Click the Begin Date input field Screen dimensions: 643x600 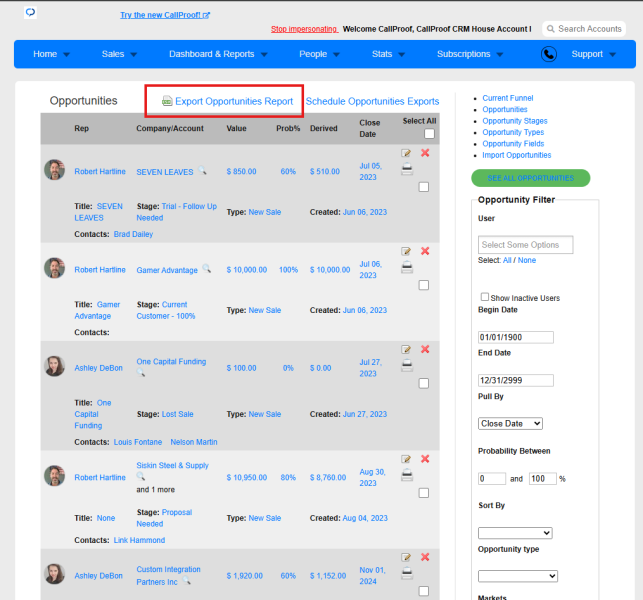[x=515, y=337]
